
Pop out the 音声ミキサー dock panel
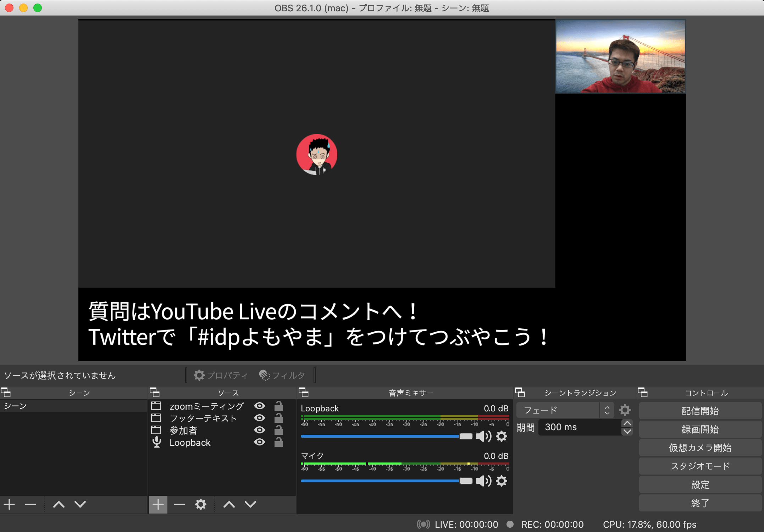304,393
